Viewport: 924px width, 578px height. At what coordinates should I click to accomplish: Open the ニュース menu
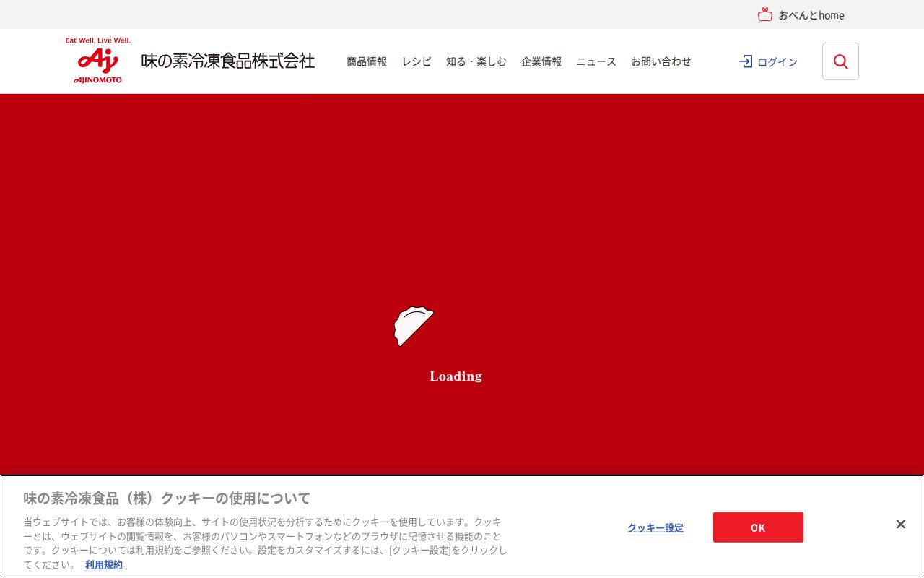click(596, 61)
